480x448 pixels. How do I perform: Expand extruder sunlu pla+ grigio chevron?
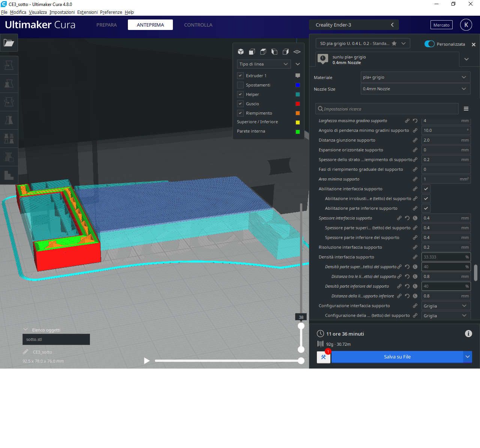[466, 59]
